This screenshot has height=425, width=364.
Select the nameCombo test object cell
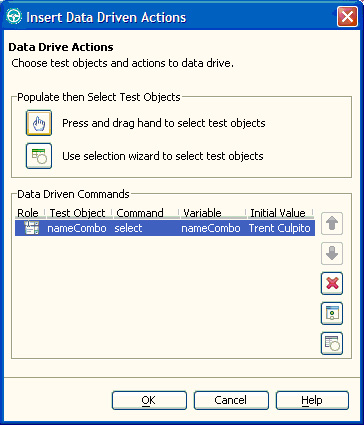click(x=77, y=228)
